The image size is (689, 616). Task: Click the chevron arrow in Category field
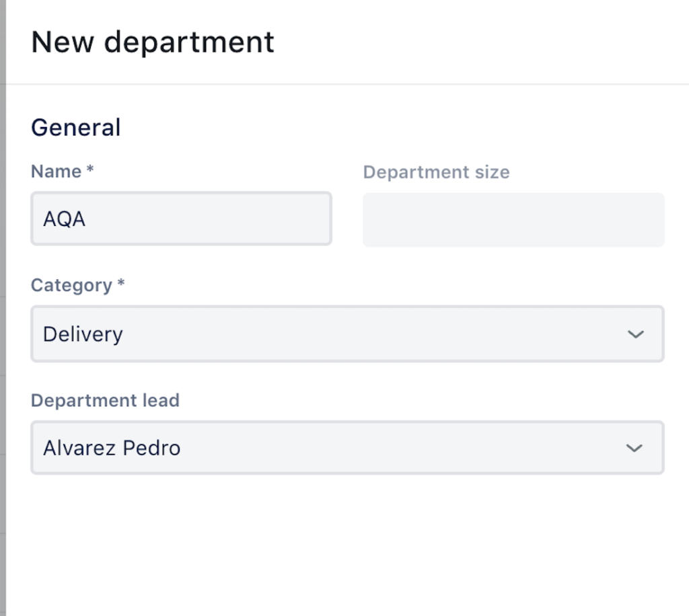tap(635, 334)
